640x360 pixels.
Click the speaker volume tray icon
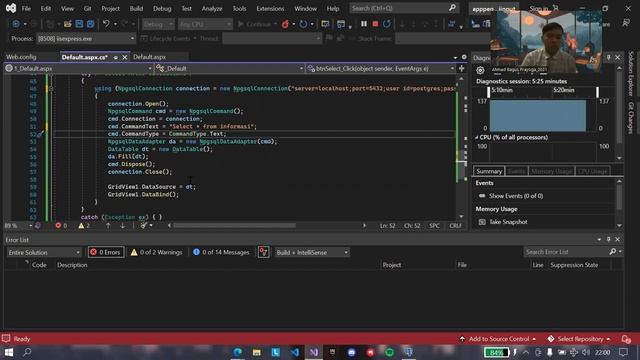tap(586, 352)
